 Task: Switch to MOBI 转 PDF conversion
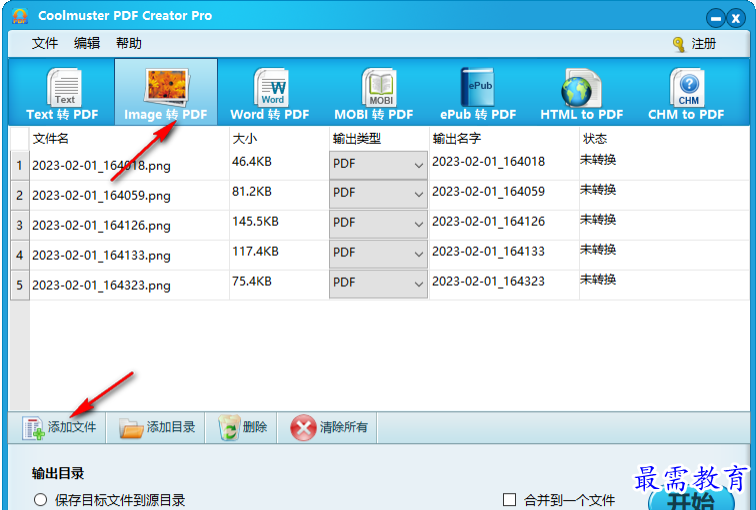pos(374,93)
